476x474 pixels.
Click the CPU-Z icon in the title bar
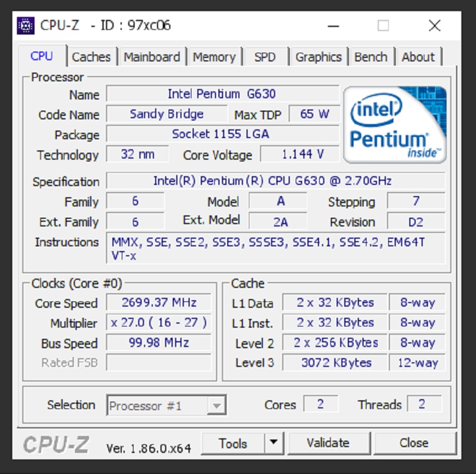(x=25, y=25)
